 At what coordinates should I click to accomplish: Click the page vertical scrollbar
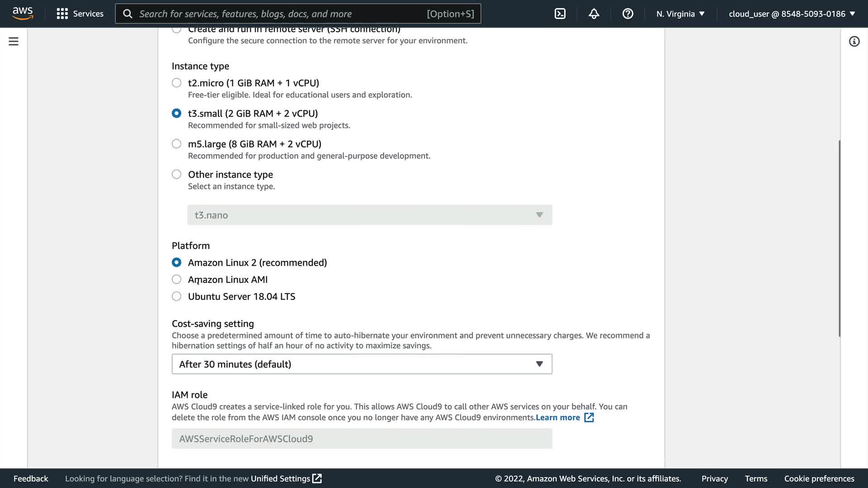(x=840, y=238)
